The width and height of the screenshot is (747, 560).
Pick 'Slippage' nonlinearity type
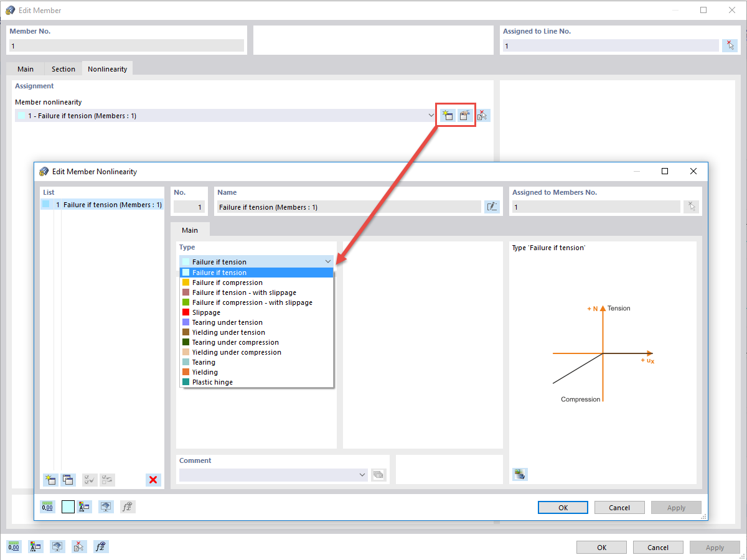pyautogui.click(x=256, y=312)
